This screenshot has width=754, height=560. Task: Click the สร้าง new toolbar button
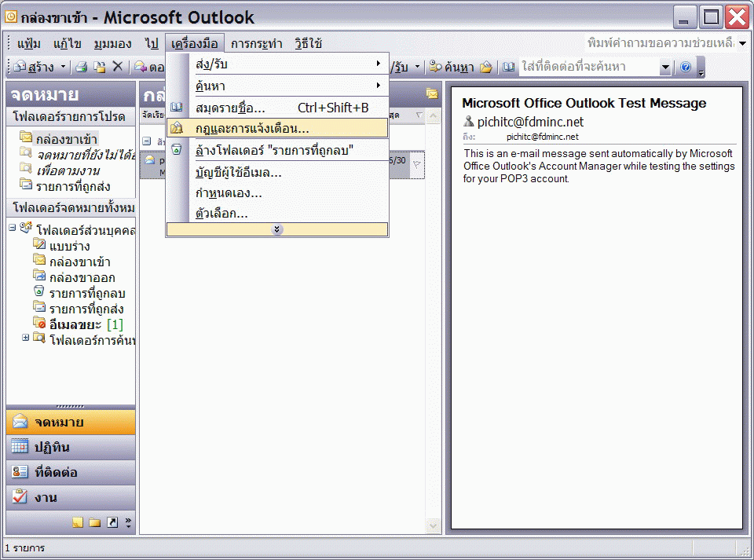(35, 67)
